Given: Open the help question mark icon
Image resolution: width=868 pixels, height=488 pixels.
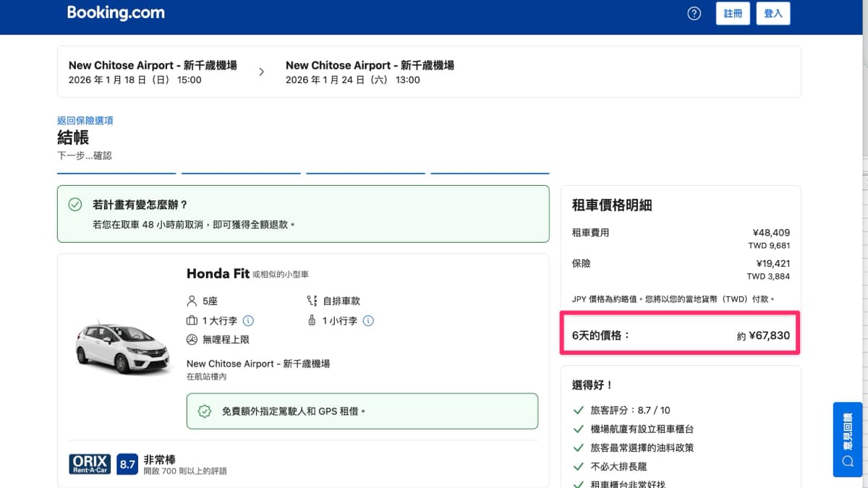Looking at the screenshot, I should click(x=694, y=14).
